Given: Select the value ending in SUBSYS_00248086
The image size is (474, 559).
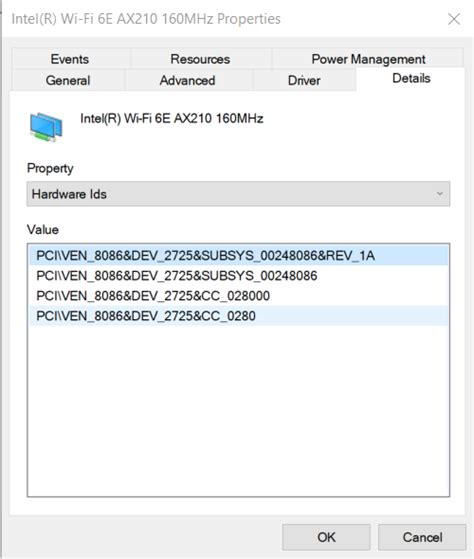Looking at the screenshot, I should point(239,276).
